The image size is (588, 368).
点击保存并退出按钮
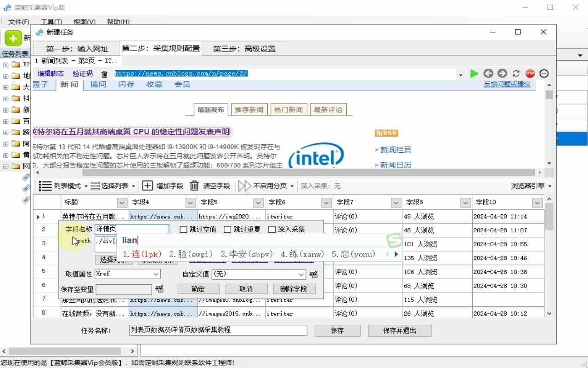point(399,330)
